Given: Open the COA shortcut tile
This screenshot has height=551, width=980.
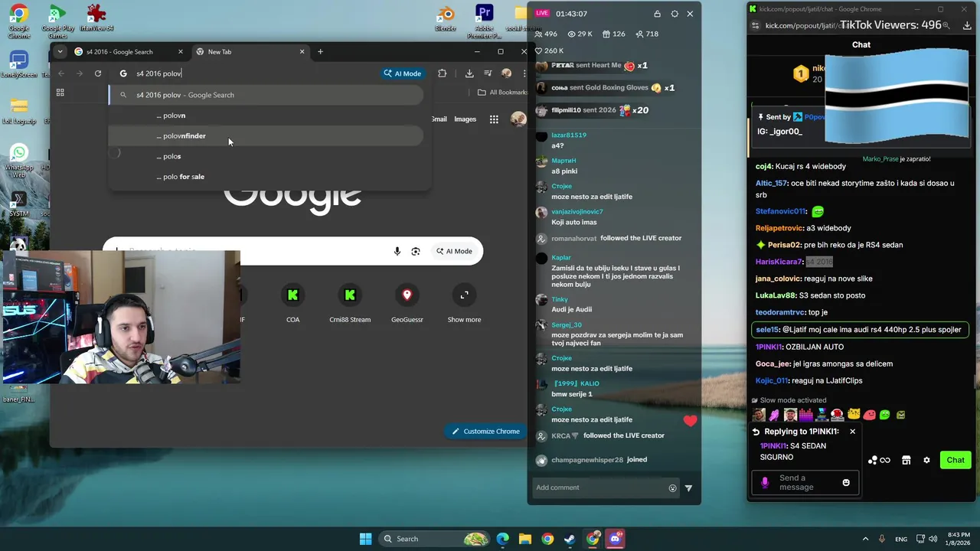Looking at the screenshot, I should coord(292,303).
